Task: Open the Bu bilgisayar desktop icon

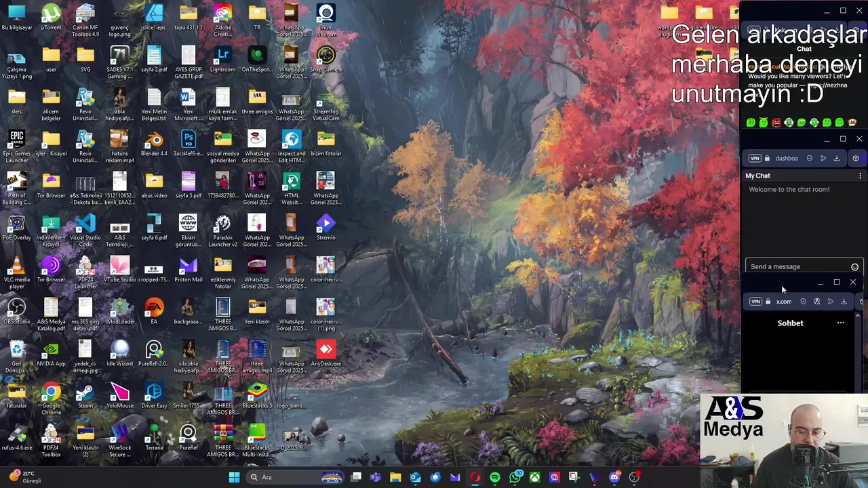Action: 17,18
